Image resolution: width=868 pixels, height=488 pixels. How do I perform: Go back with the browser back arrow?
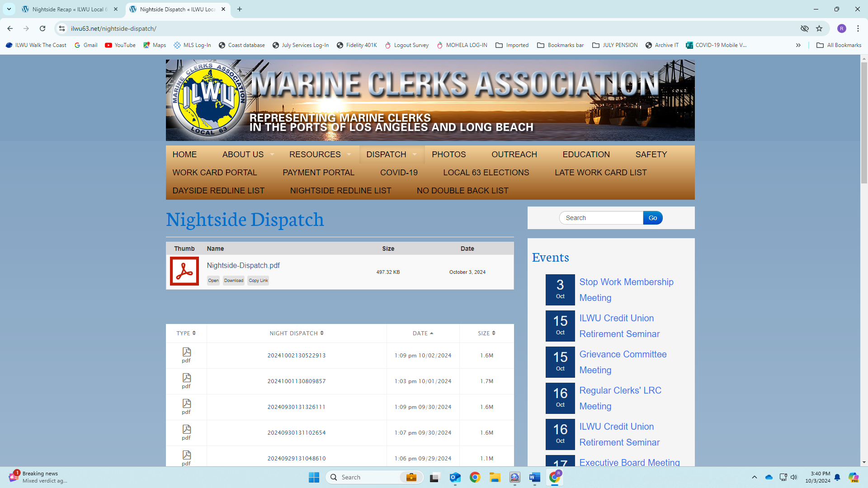10,28
